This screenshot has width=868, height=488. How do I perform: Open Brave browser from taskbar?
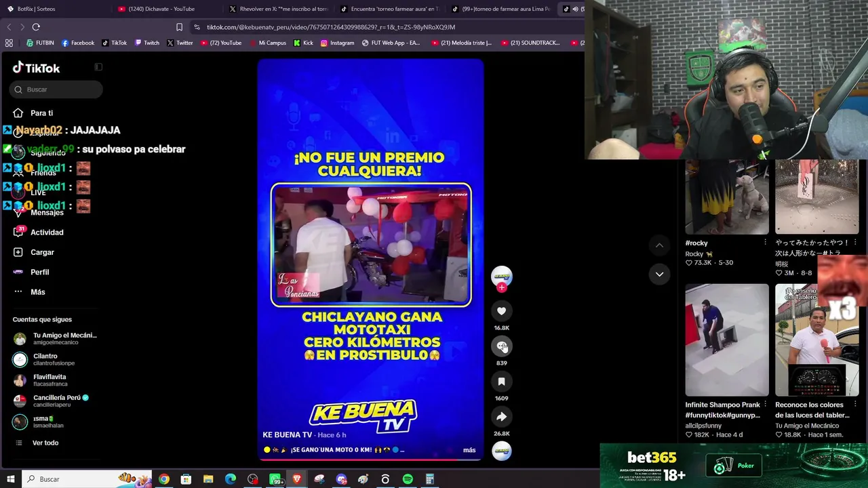(x=297, y=479)
